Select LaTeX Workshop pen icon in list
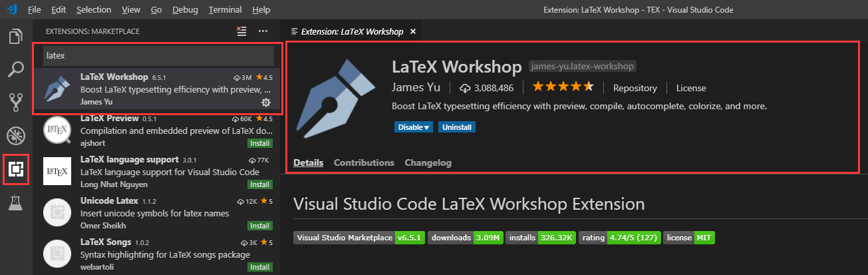This screenshot has width=868, height=275. click(x=57, y=89)
